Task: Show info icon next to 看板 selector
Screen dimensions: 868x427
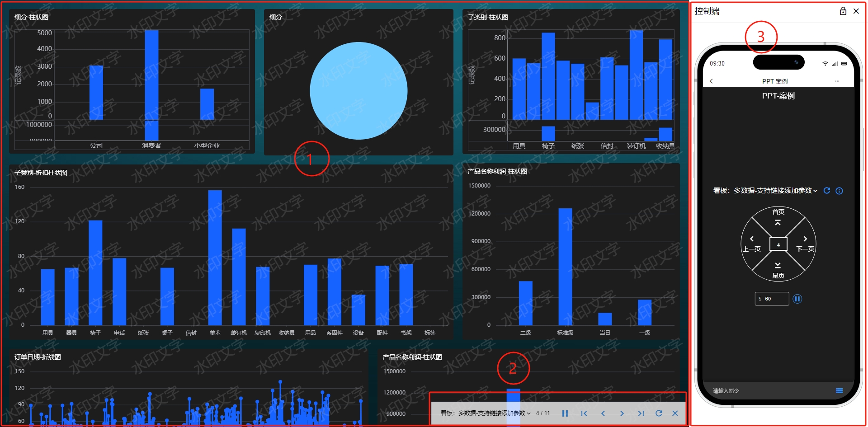Action: pos(840,191)
